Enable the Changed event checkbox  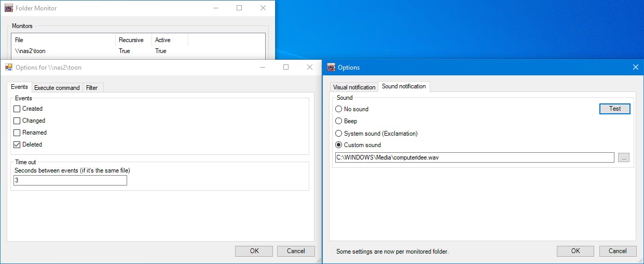(x=17, y=121)
